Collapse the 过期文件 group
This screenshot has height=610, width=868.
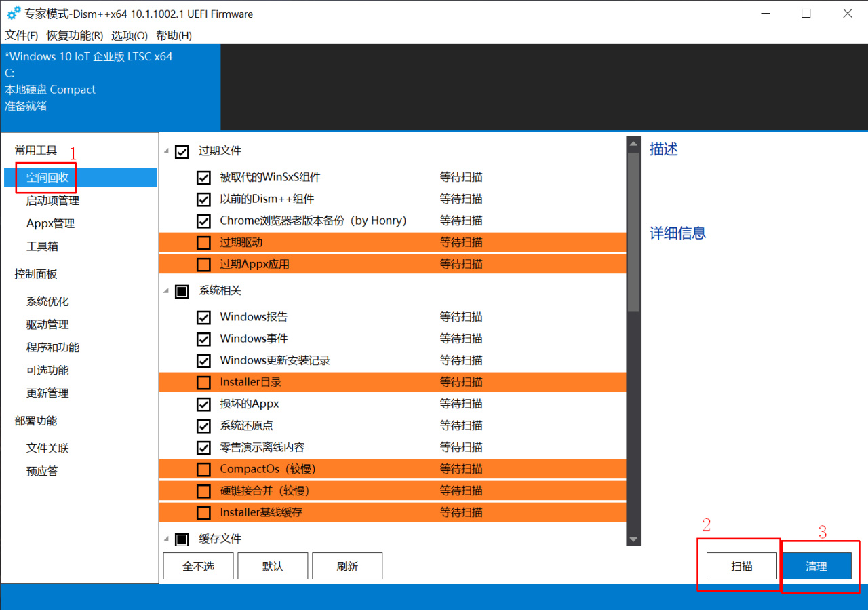(166, 152)
